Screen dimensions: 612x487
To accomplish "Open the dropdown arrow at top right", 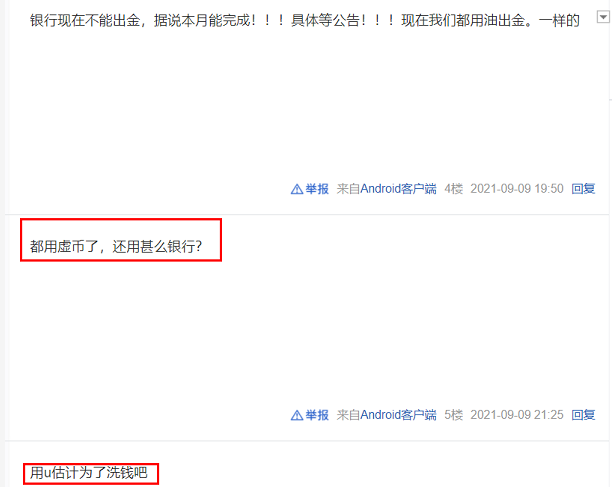I will pyautogui.click(x=603, y=17).
